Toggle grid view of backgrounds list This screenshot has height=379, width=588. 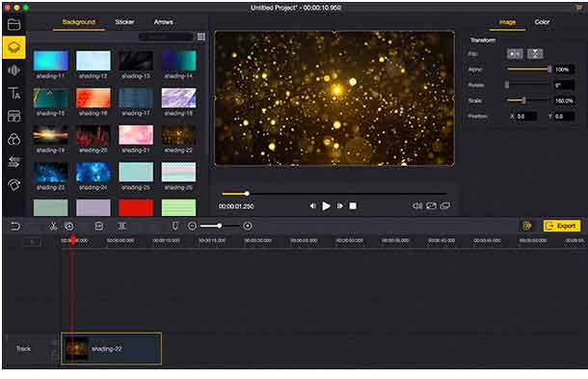(201, 37)
